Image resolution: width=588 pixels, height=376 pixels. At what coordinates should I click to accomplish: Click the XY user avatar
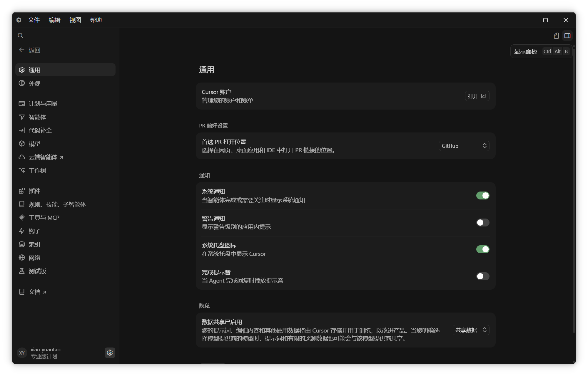[22, 353]
